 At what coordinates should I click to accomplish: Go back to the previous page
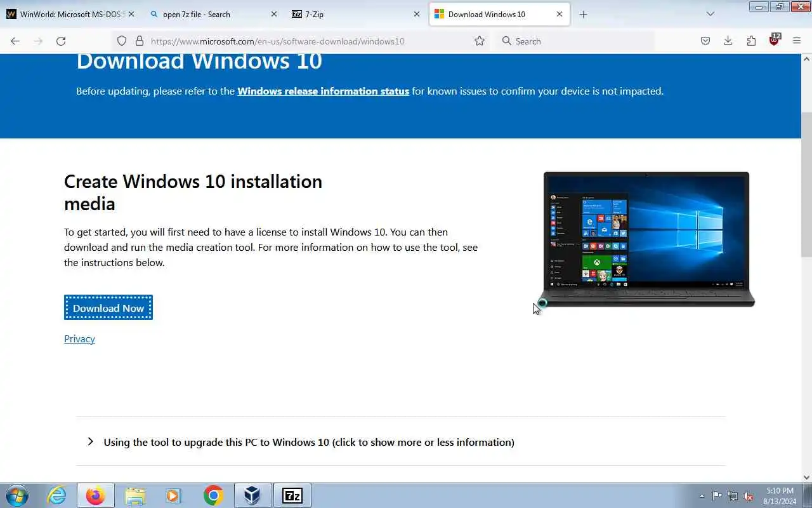(15, 41)
